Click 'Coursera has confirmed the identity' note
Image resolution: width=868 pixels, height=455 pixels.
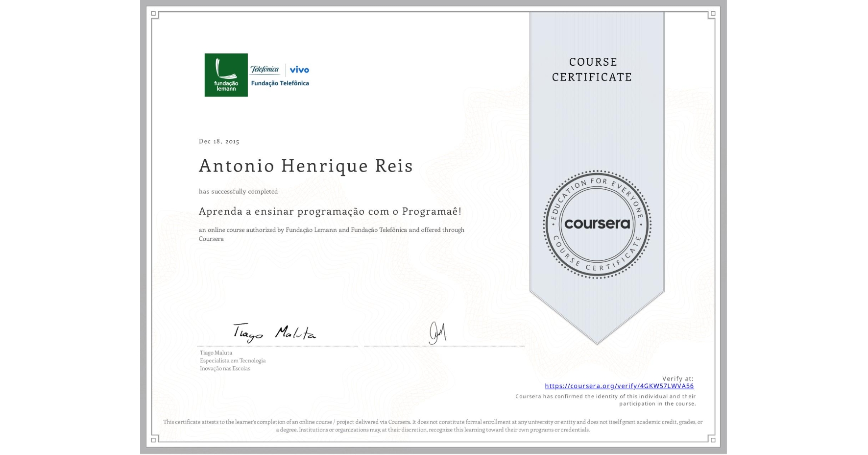[x=605, y=400]
